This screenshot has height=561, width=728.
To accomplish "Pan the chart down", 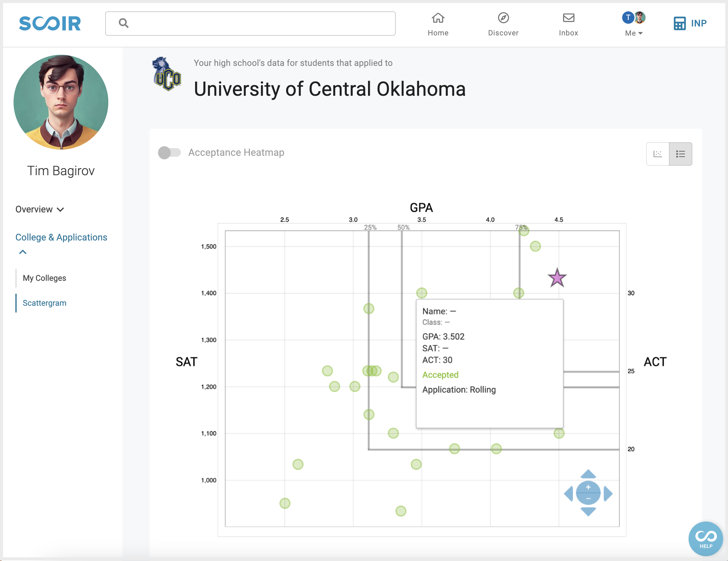I will [588, 512].
